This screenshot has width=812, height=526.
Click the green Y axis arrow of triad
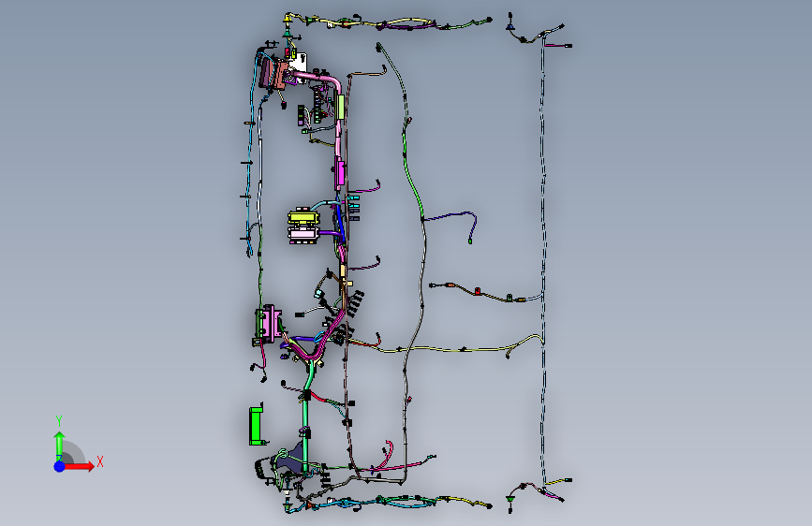point(59,446)
